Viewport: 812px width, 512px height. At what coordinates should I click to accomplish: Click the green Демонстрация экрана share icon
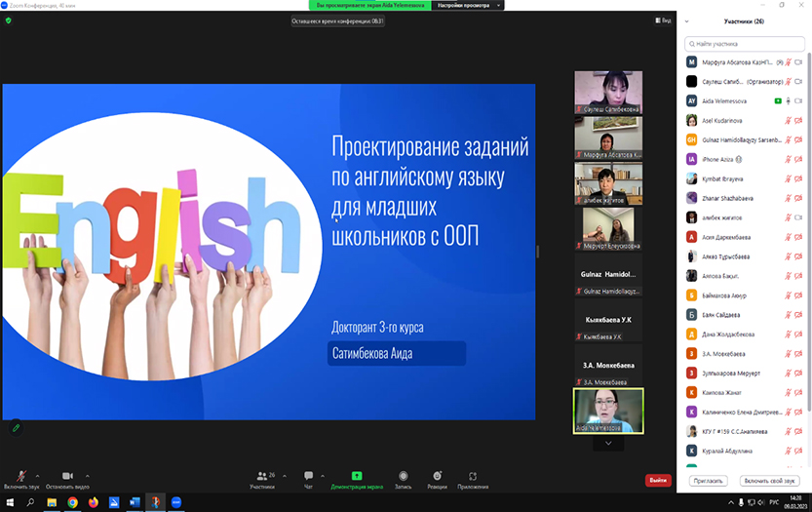click(357, 476)
